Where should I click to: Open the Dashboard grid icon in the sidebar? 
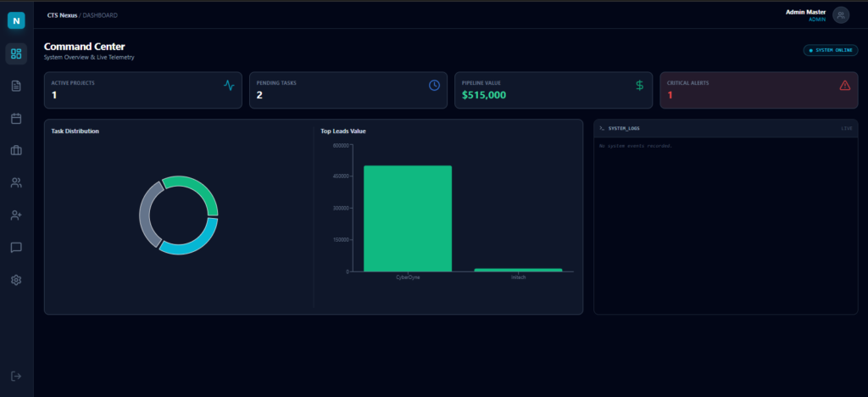16,54
